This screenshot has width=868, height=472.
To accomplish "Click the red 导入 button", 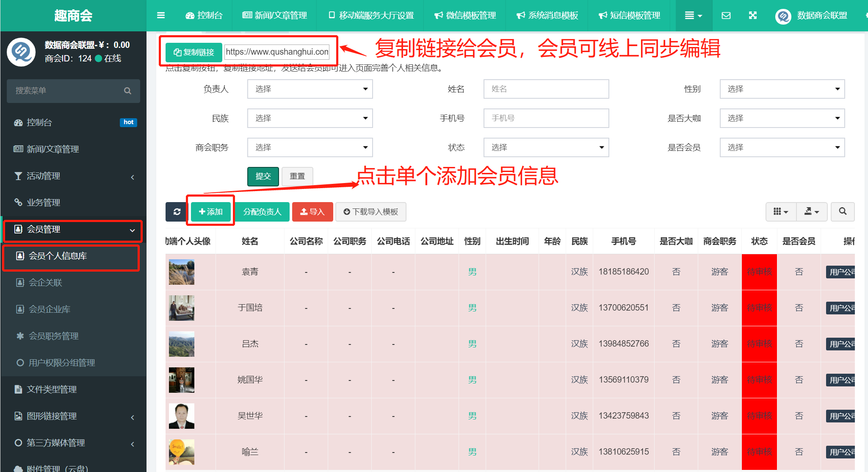I will pos(312,211).
